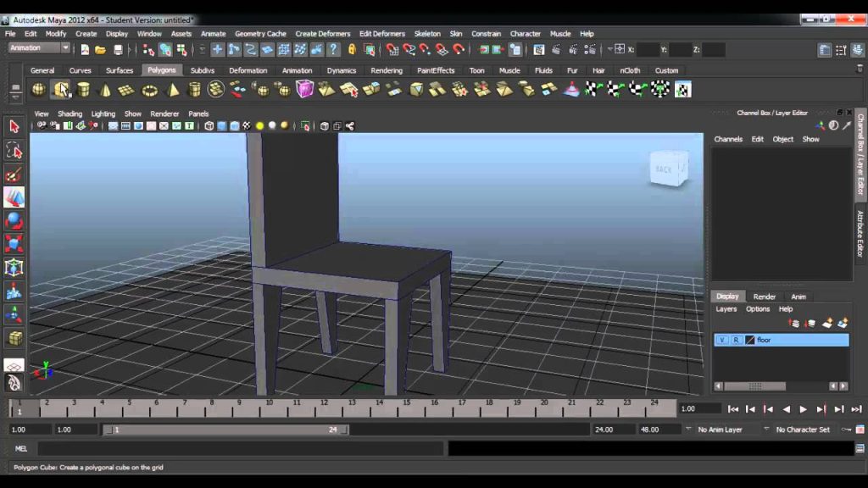Open the Skeleton menu

[427, 34]
